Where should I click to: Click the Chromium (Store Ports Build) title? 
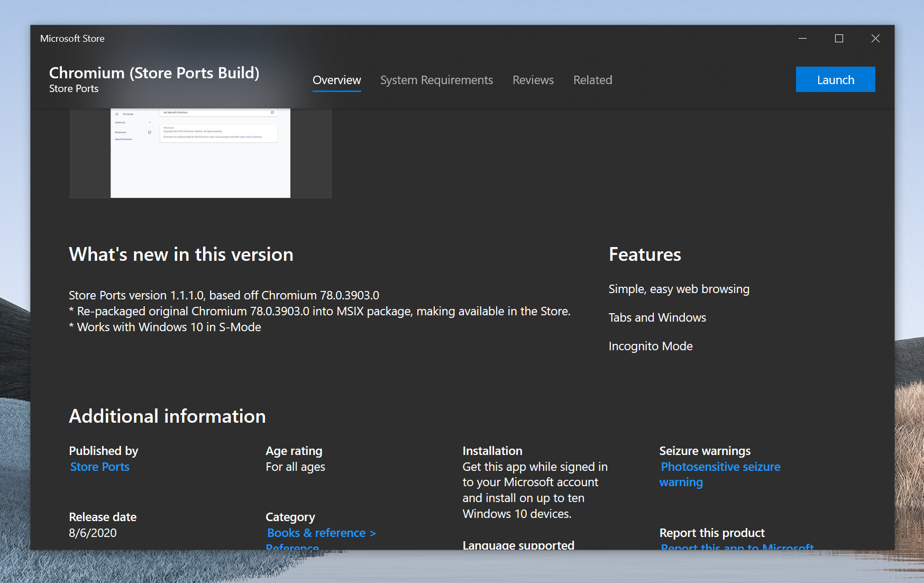[154, 72]
